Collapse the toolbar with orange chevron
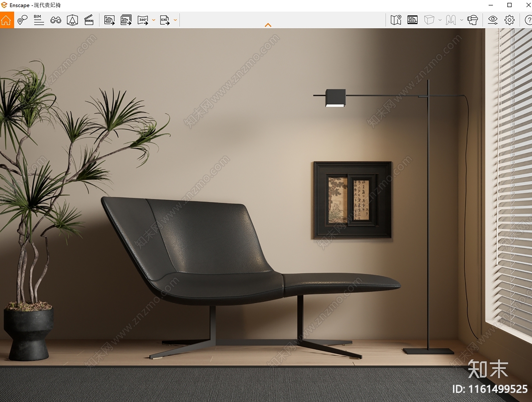Viewport: 532px width, 402px height. 268,25
